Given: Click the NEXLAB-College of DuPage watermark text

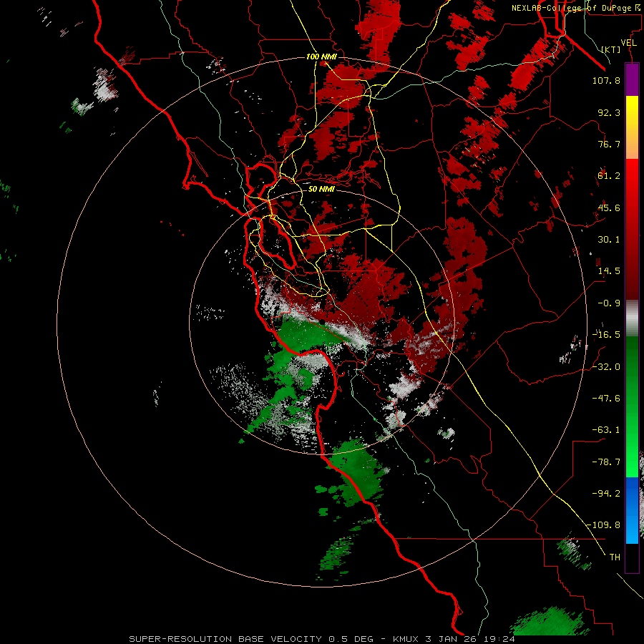Looking at the screenshot, I should [x=575, y=8].
